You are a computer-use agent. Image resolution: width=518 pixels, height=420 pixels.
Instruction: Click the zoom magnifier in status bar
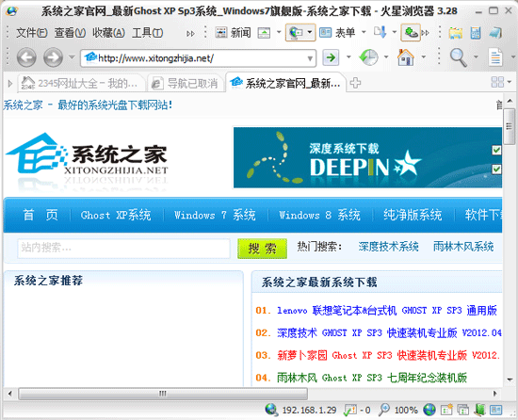pos(384,410)
